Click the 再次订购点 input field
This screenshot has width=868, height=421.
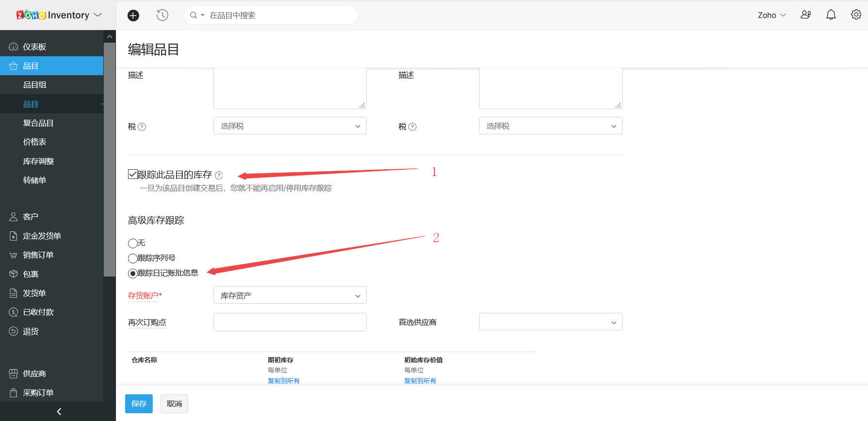289,322
